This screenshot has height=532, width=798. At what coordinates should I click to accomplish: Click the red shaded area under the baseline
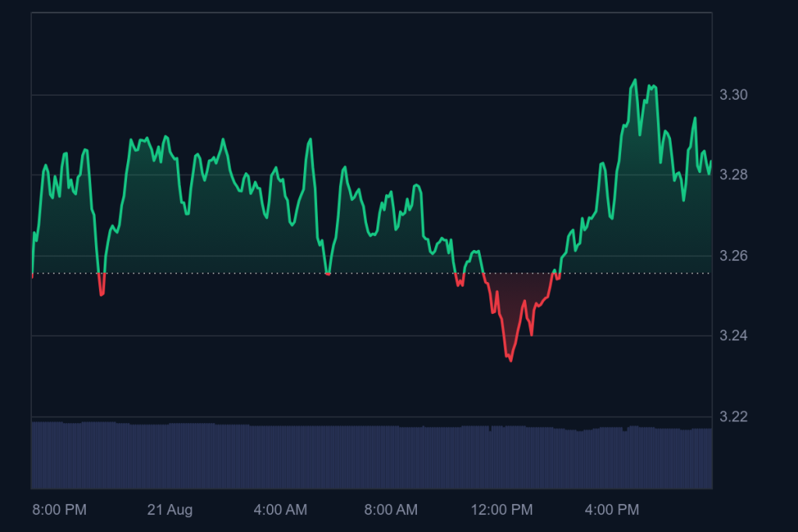516,300
